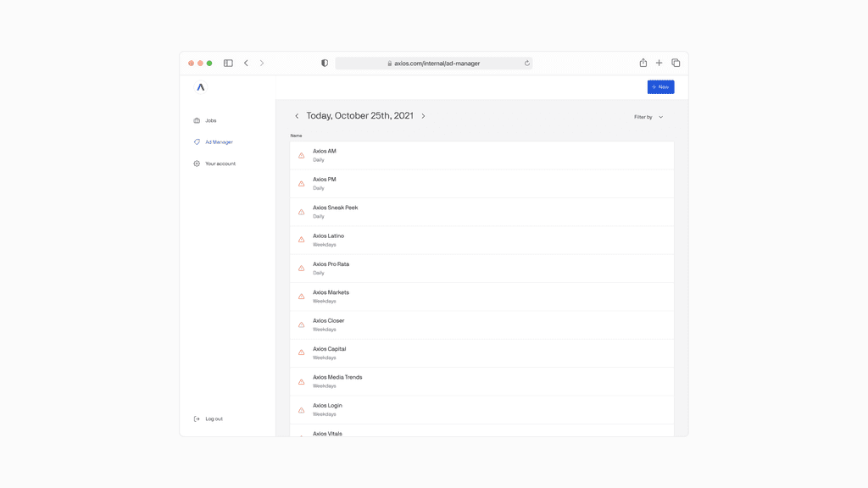Click the warning icon beside Axios AM
Image resolution: width=868 pixels, height=488 pixels.
click(301, 156)
